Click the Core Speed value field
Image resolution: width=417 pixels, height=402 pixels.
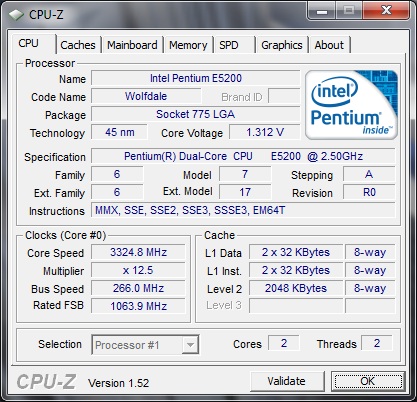click(138, 252)
